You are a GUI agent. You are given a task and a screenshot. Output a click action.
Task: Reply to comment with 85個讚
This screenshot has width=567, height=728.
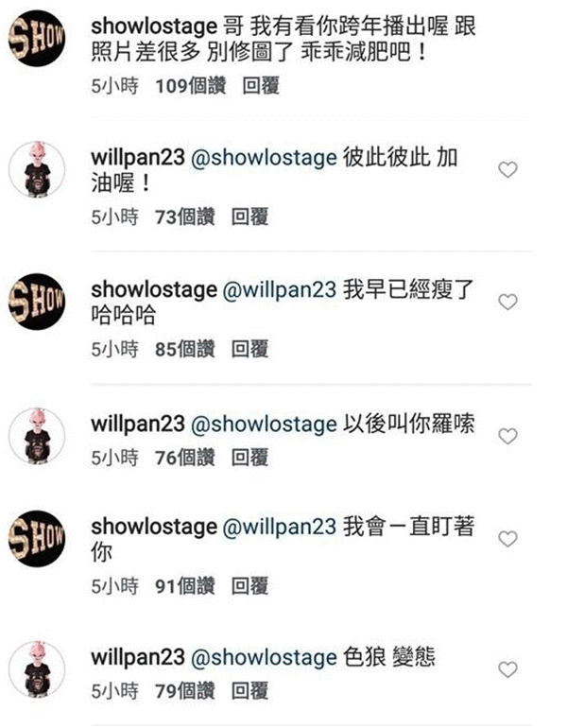click(x=249, y=349)
